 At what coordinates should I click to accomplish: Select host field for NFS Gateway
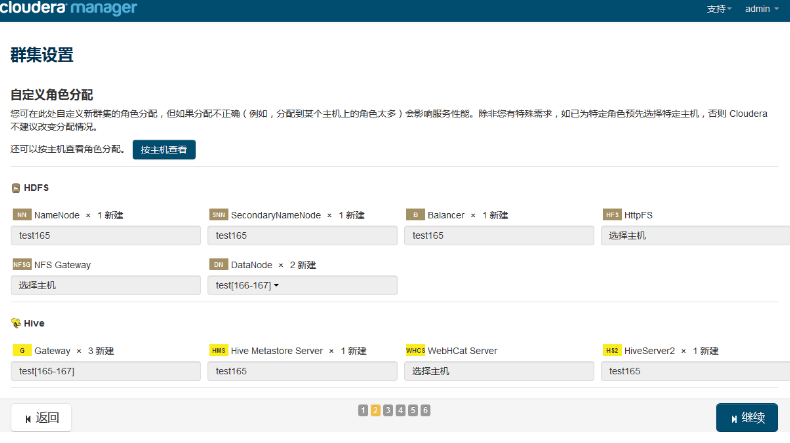point(105,285)
